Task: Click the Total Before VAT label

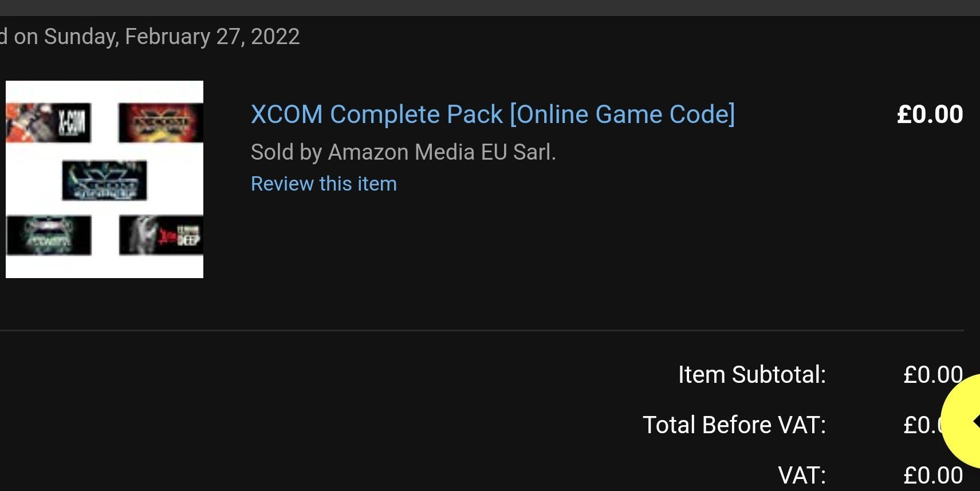Action: (734, 425)
